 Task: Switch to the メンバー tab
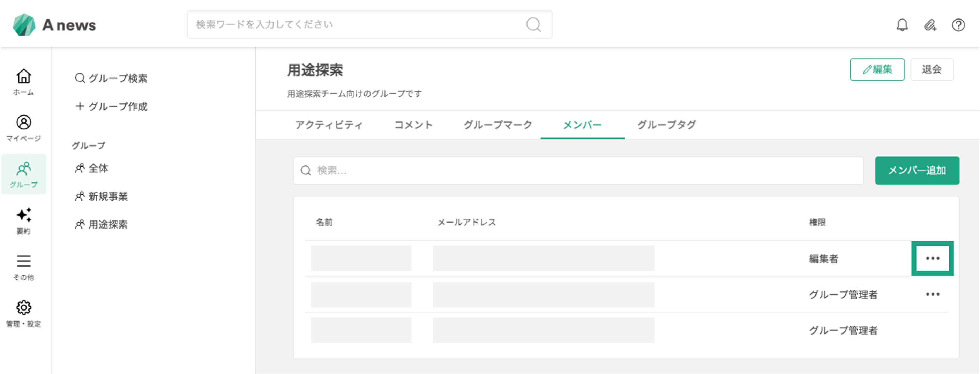click(582, 125)
